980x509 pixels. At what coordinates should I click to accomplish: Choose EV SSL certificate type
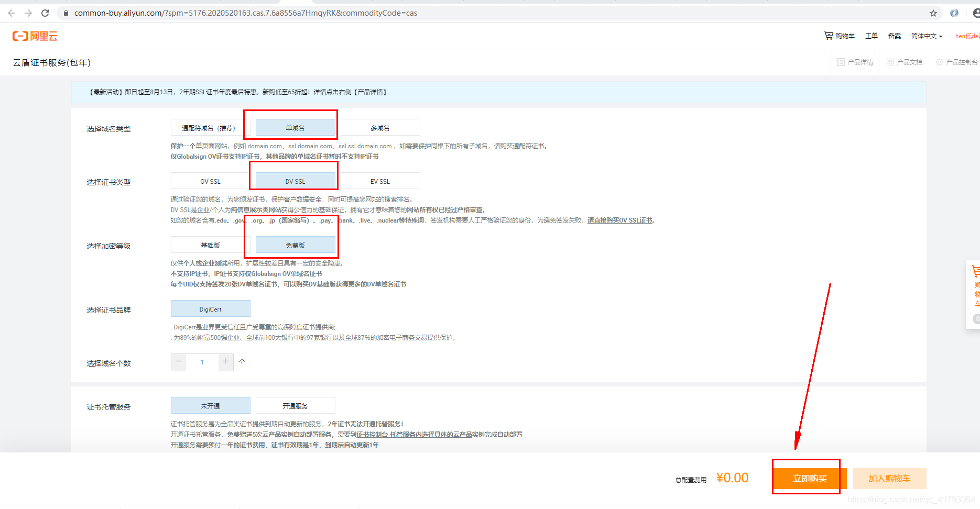pyautogui.click(x=380, y=181)
